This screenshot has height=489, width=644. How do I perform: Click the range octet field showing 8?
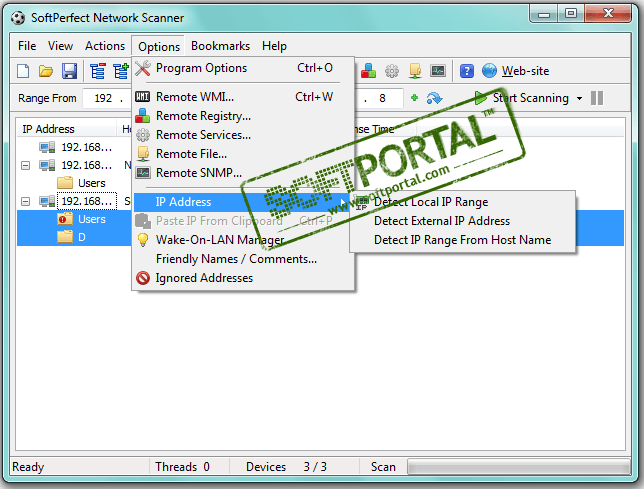(x=382, y=98)
